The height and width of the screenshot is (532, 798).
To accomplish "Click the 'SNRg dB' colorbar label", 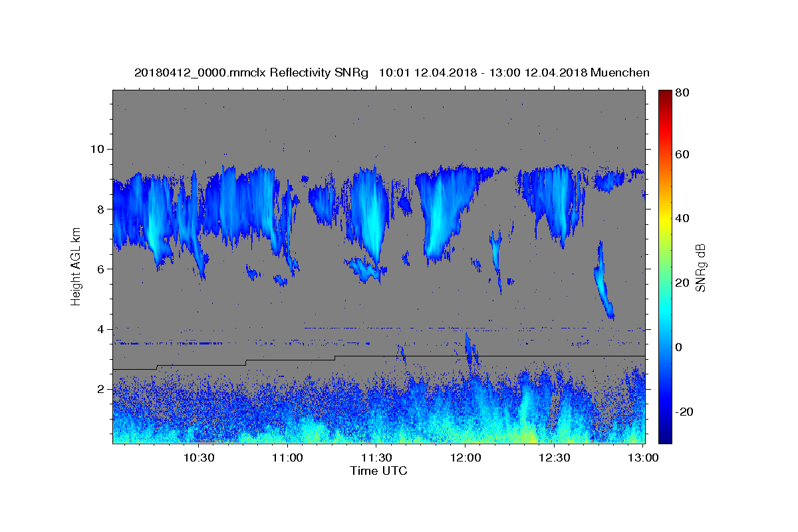I will 700,267.
